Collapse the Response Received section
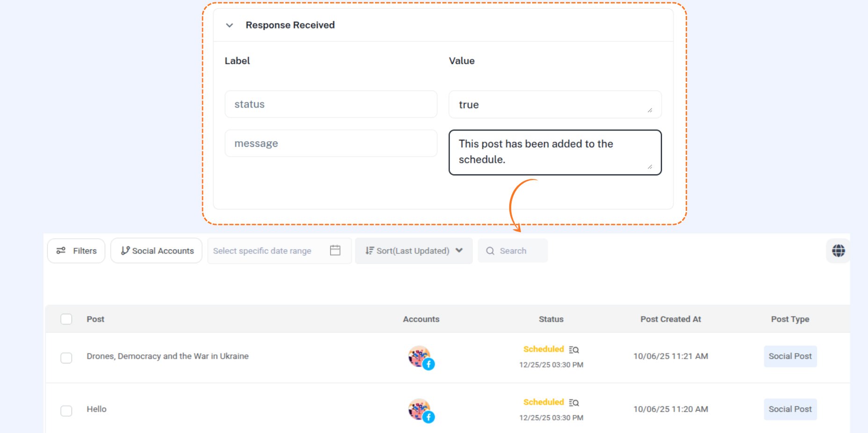The image size is (868, 433). point(229,25)
